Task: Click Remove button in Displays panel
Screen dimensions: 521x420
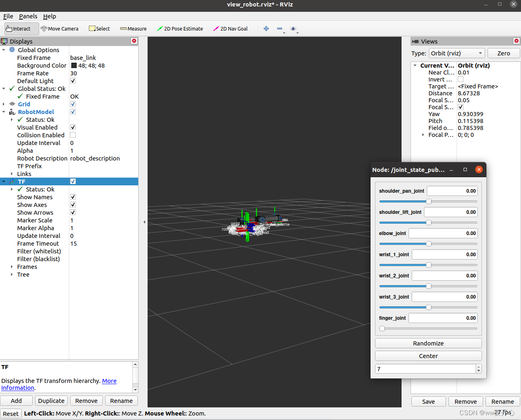Action: (86, 401)
